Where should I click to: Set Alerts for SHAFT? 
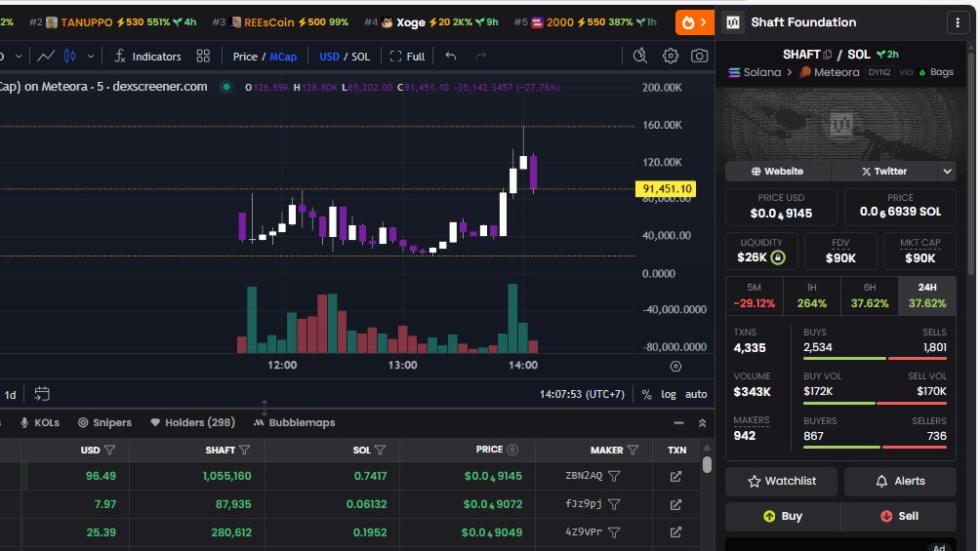click(900, 481)
